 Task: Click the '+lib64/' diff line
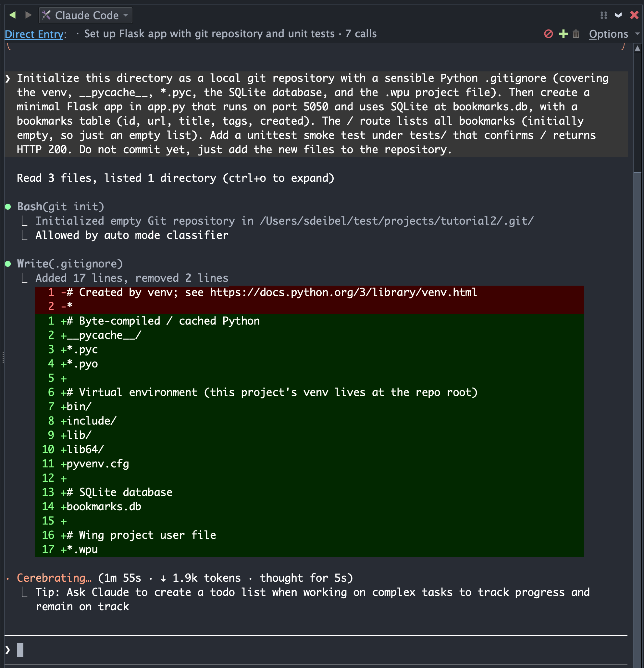(x=309, y=450)
